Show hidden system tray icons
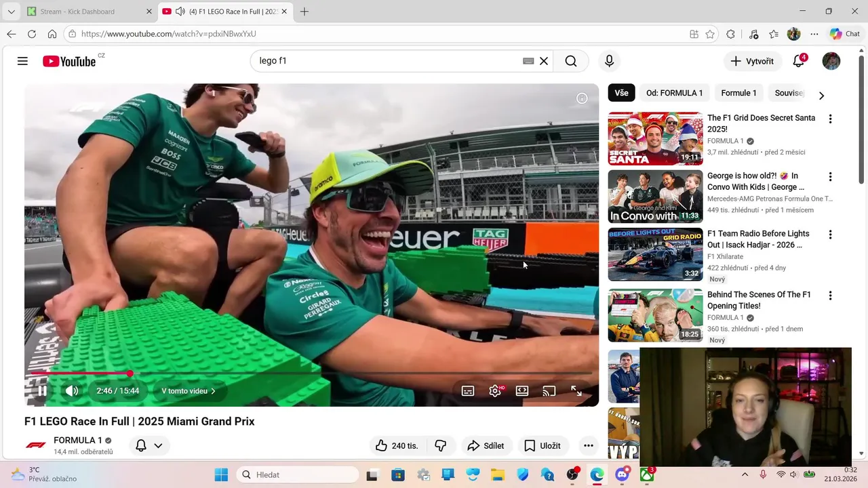Viewport: 868px width, 488px height. click(745, 474)
